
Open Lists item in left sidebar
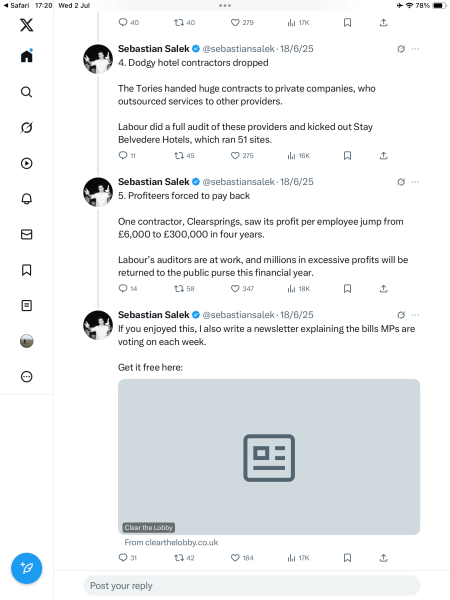(26, 305)
